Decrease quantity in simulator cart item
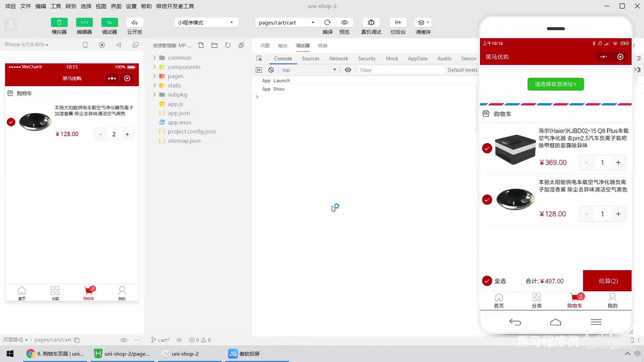Image resolution: width=644 pixels, height=362 pixels. [x=101, y=134]
